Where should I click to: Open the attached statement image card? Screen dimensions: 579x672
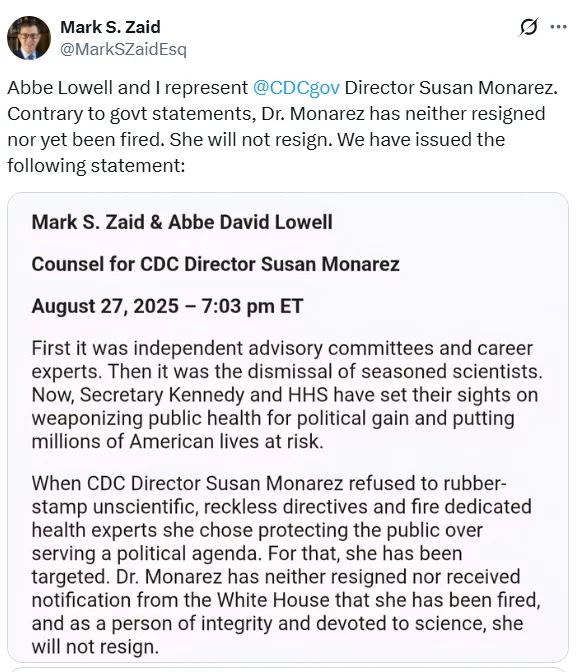[x=288, y=427]
